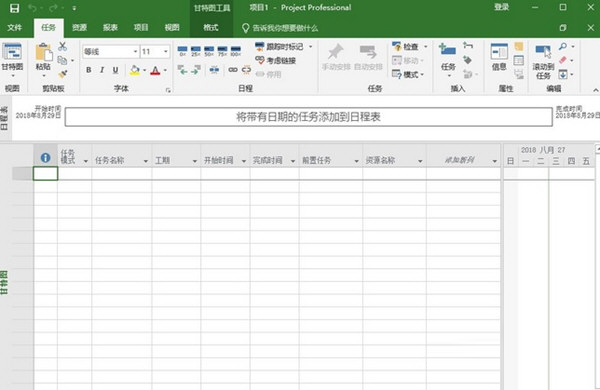The image size is (600, 390).
Task: Click the Insert Milestone diamond icon
Action: click(467, 60)
